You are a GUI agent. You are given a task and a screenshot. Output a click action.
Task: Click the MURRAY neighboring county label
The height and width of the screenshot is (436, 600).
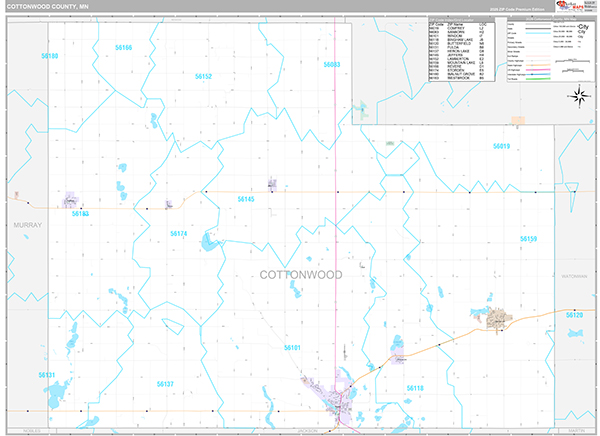point(28,226)
